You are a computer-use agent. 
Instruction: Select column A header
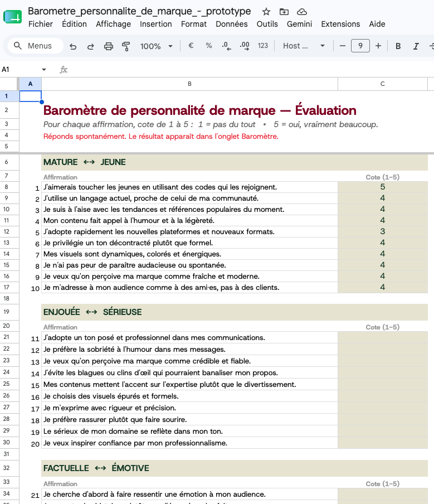click(30, 84)
